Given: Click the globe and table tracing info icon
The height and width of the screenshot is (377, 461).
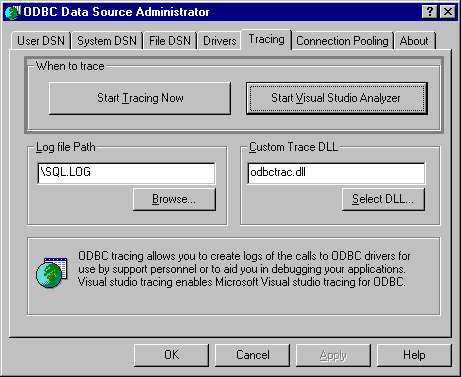Looking at the screenshot, I should click(x=52, y=273).
